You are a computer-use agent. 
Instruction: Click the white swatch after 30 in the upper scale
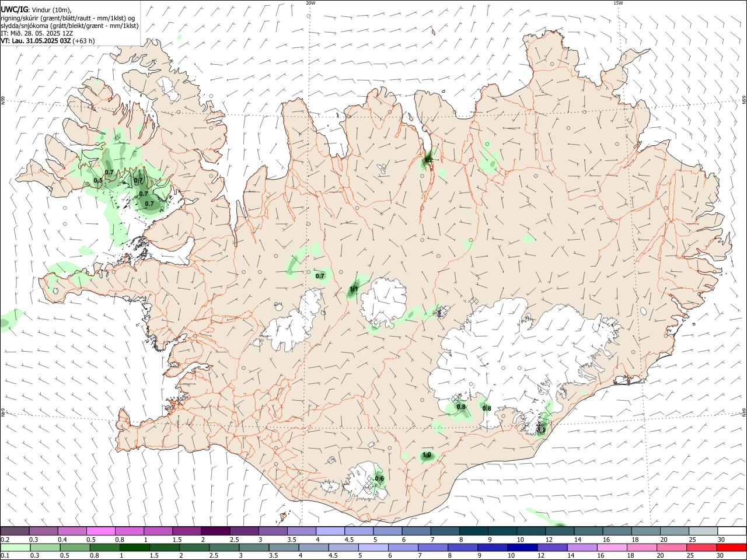pos(732,531)
